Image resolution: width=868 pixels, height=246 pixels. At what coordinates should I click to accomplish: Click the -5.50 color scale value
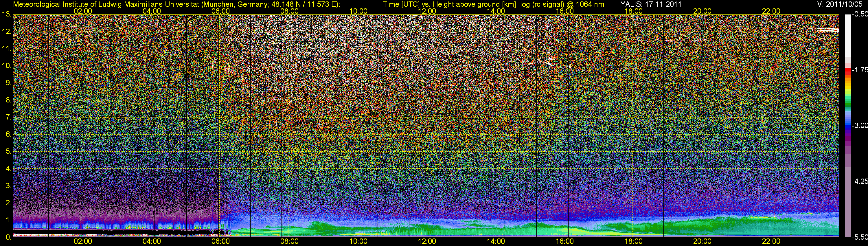[x=860, y=237]
